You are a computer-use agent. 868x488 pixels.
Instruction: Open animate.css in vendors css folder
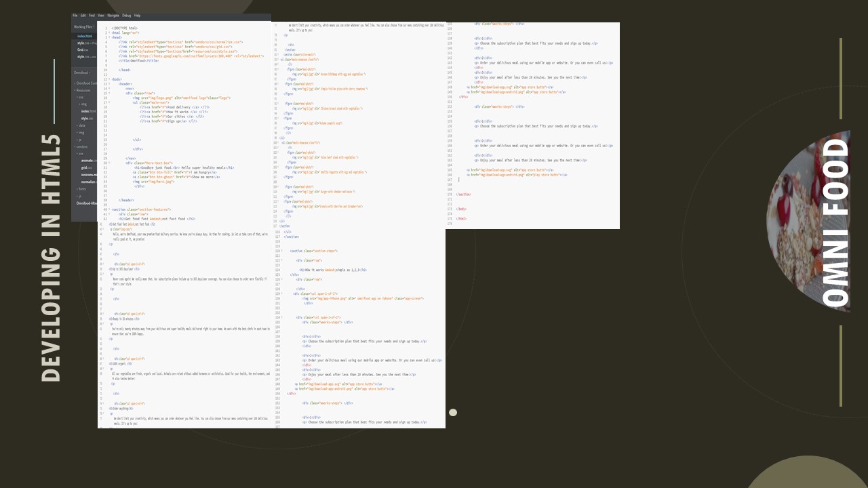pos(87,161)
